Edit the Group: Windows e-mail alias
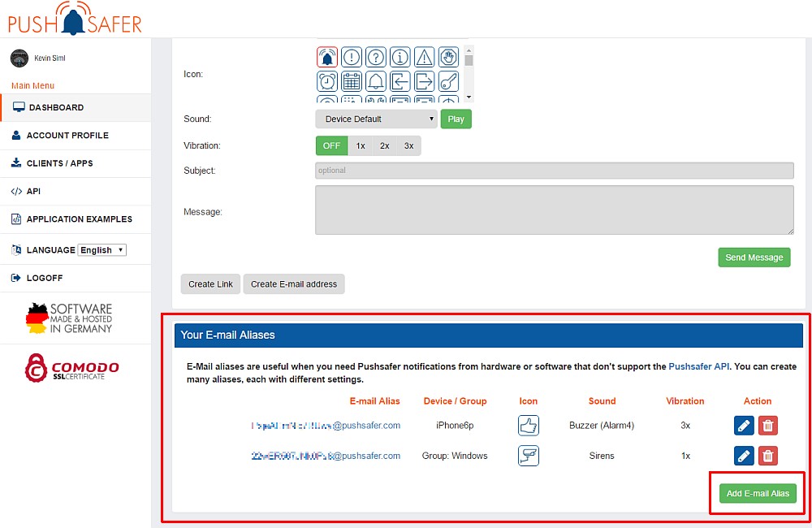This screenshot has height=528, width=812. click(744, 456)
